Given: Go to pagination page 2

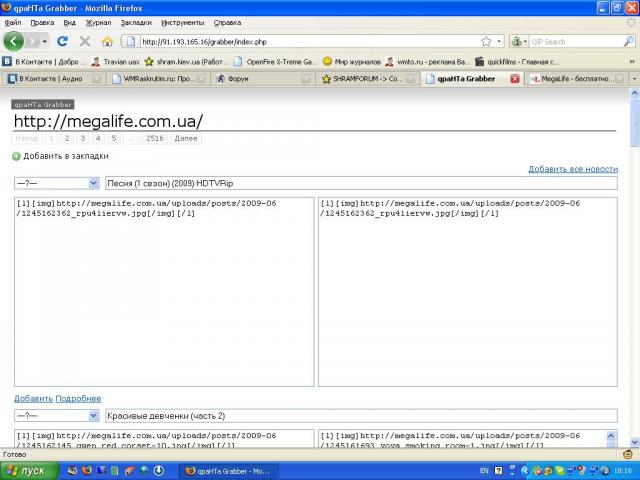Looking at the screenshot, I should coord(67,138).
